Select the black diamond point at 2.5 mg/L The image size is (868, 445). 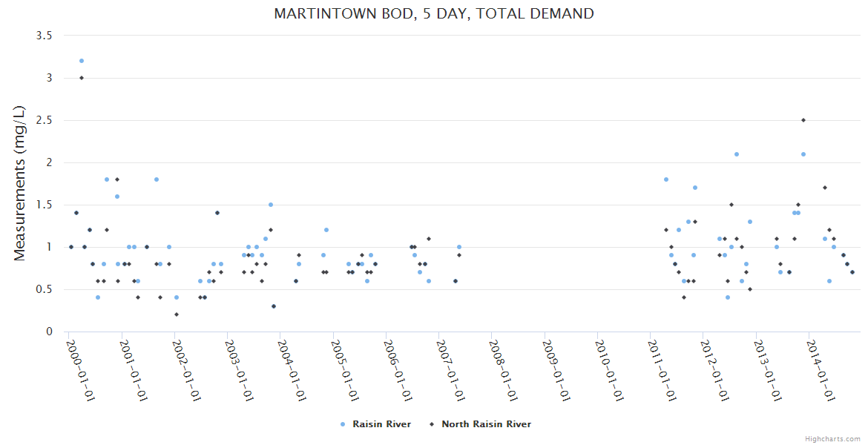tap(803, 120)
